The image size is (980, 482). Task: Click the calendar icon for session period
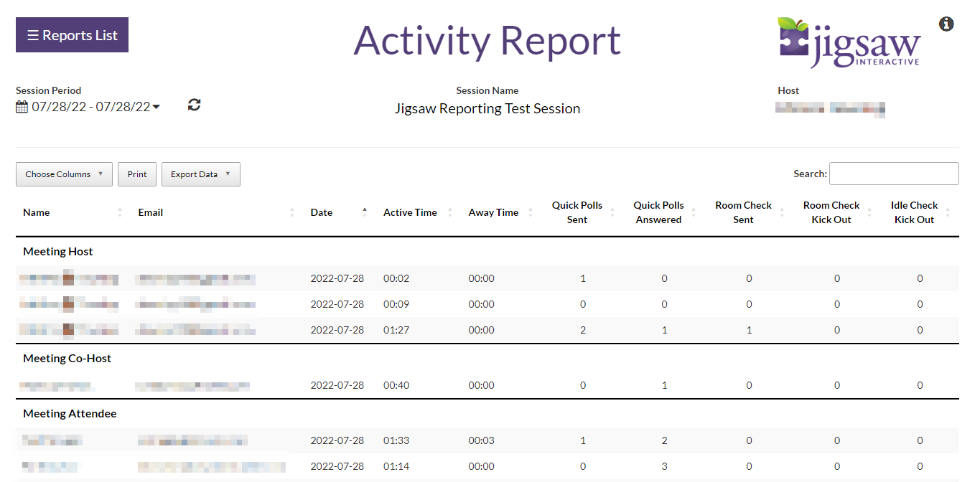click(x=22, y=107)
